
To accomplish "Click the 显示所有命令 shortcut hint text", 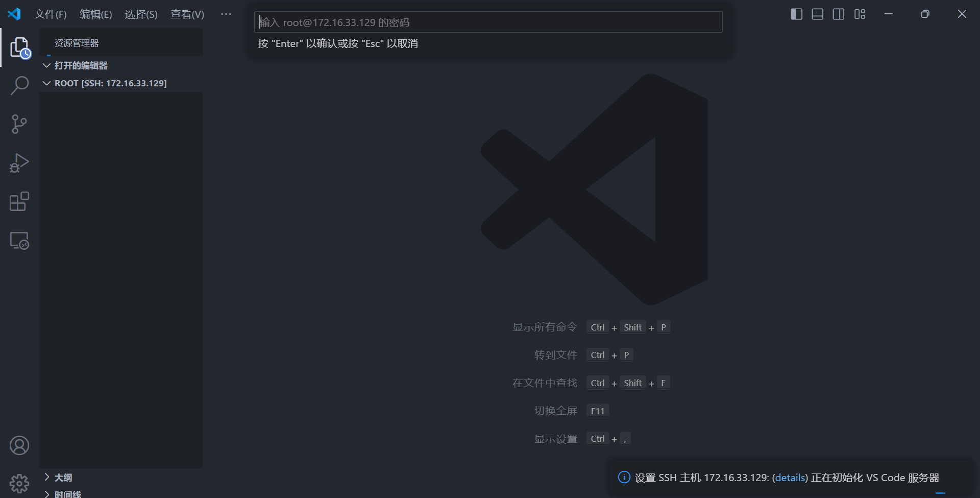I will pyautogui.click(x=545, y=327).
